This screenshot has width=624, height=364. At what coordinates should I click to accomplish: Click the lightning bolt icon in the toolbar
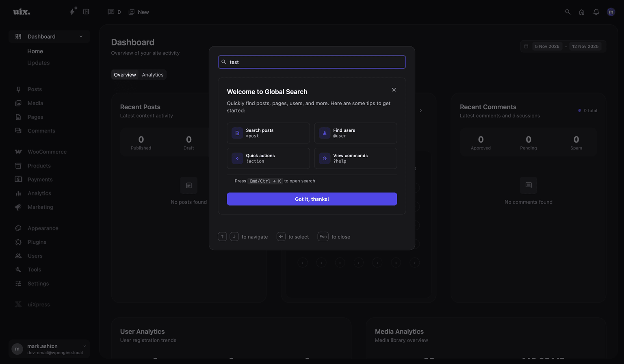[72, 12]
